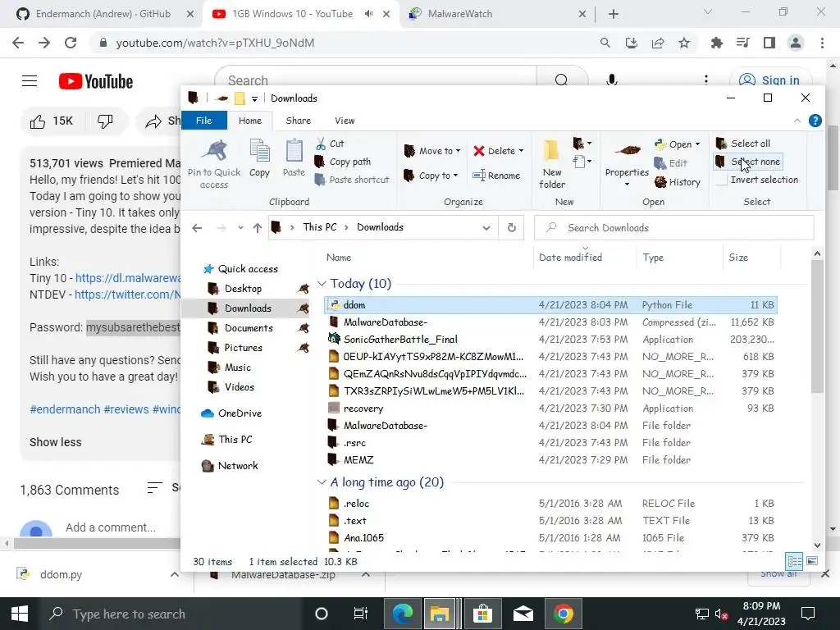Click the Cut scissors icon
Image resolution: width=840 pixels, height=630 pixels.
[x=321, y=144]
